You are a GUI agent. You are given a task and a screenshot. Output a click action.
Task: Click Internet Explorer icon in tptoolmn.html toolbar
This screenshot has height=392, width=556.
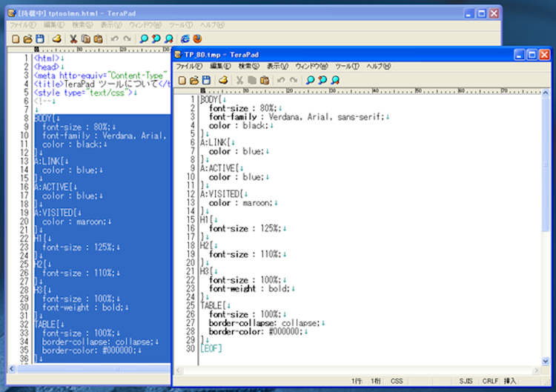tap(185, 39)
